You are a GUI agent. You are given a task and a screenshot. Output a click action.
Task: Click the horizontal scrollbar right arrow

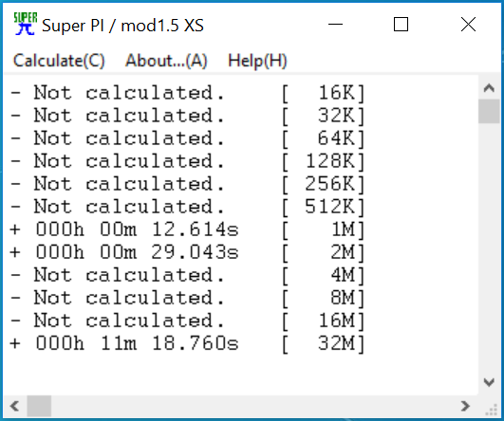point(465,406)
